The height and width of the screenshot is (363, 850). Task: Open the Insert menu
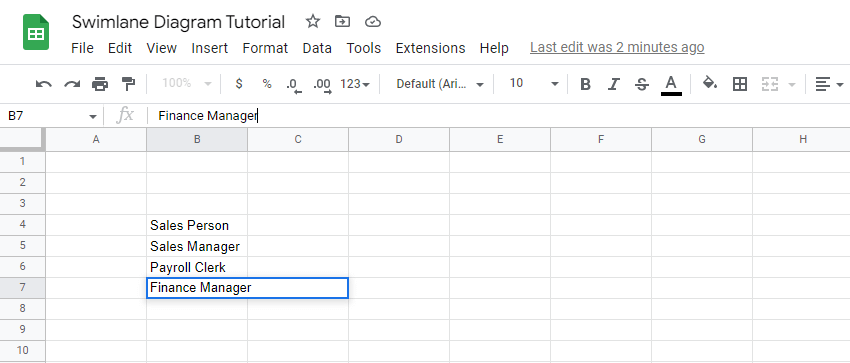point(210,48)
